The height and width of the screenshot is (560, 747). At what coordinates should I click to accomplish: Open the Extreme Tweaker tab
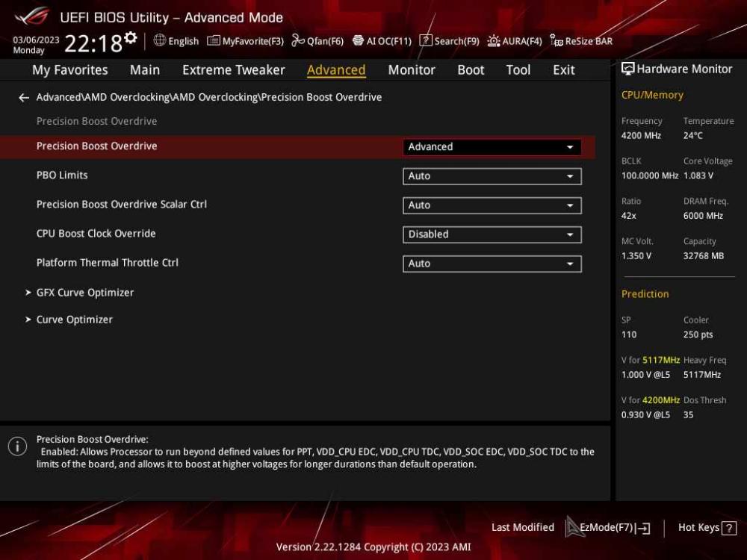233,70
